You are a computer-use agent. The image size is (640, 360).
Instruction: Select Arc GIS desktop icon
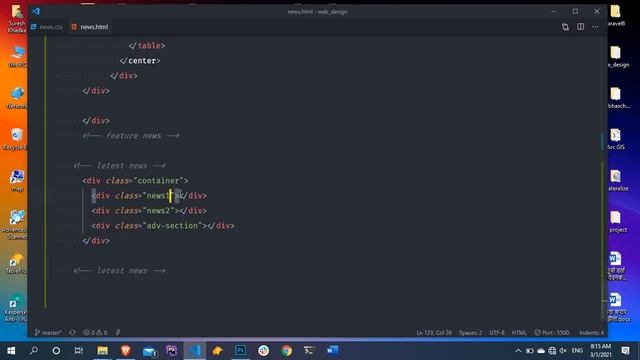pyautogui.click(x=616, y=139)
